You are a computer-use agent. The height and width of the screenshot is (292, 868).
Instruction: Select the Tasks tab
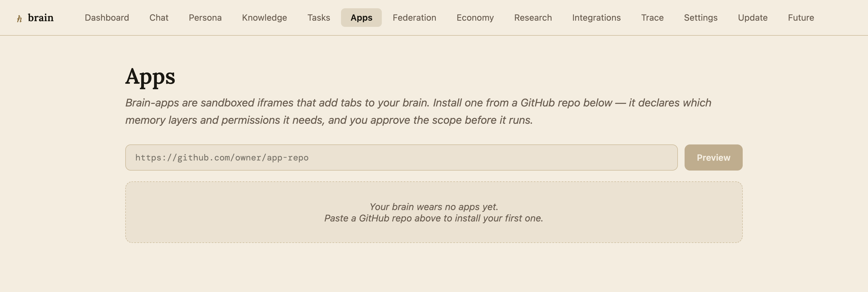[x=319, y=18]
